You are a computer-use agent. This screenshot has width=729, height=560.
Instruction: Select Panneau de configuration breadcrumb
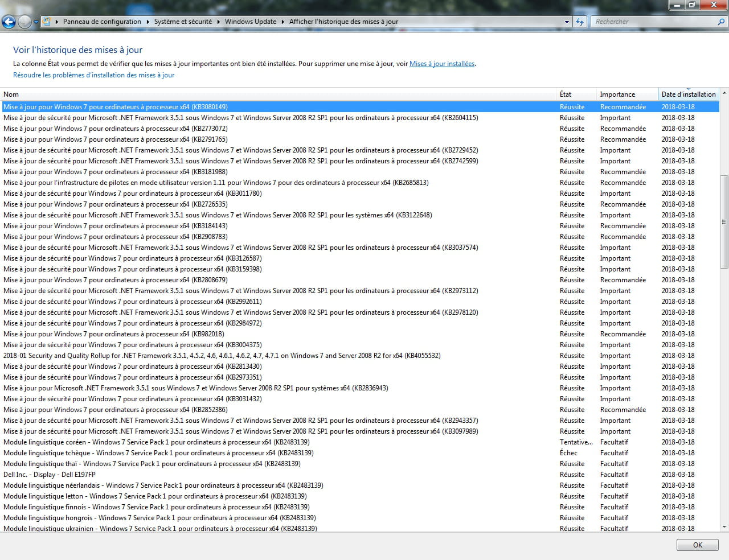point(102,22)
